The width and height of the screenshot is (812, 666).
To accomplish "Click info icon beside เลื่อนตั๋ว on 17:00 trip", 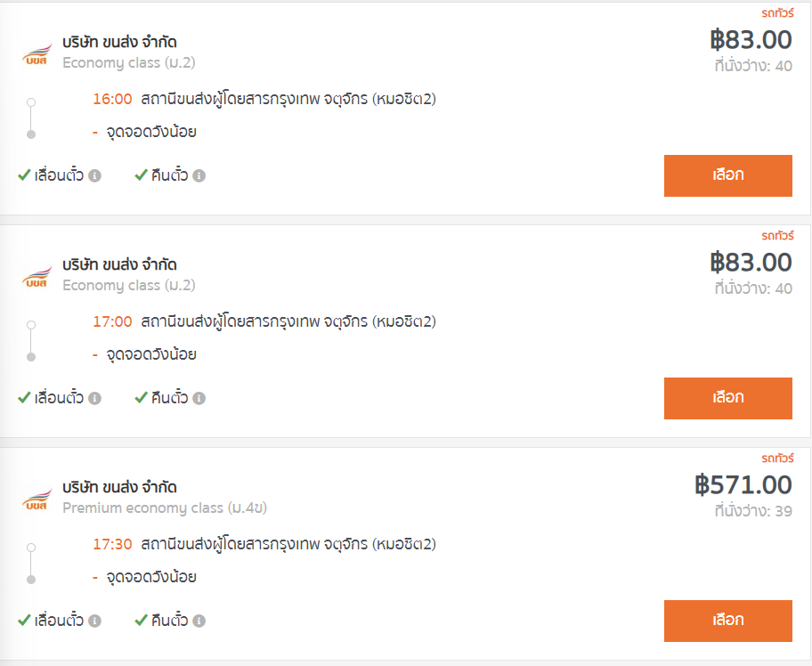I will point(94,399).
